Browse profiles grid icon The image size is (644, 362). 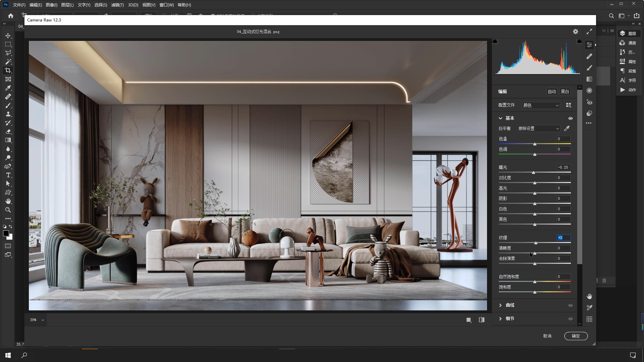click(x=569, y=105)
